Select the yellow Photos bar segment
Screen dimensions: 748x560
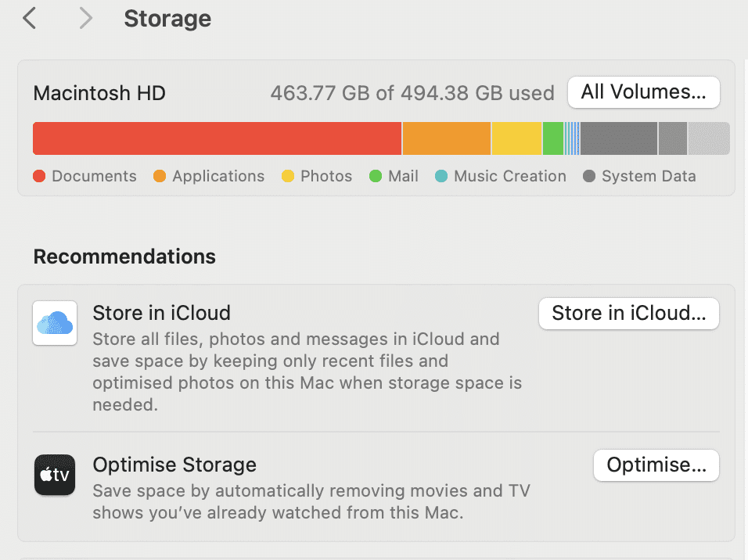click(x=516, y=138)
